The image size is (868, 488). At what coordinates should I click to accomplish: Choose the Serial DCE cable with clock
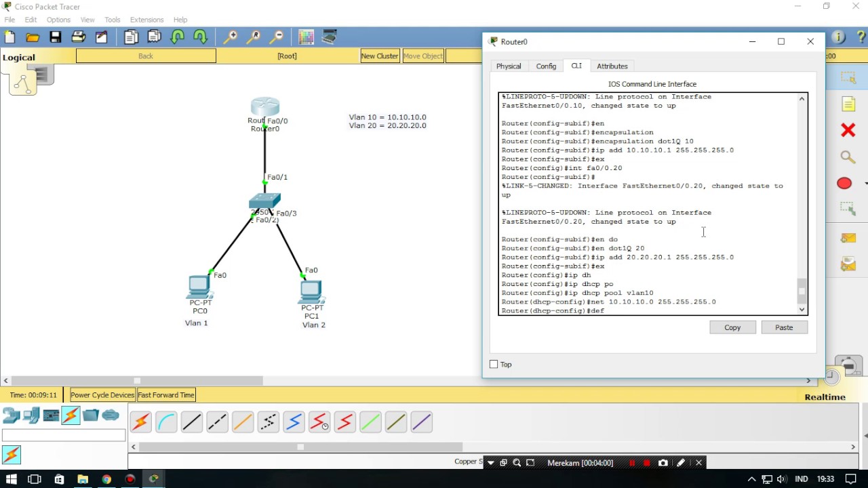click(319, 422)
